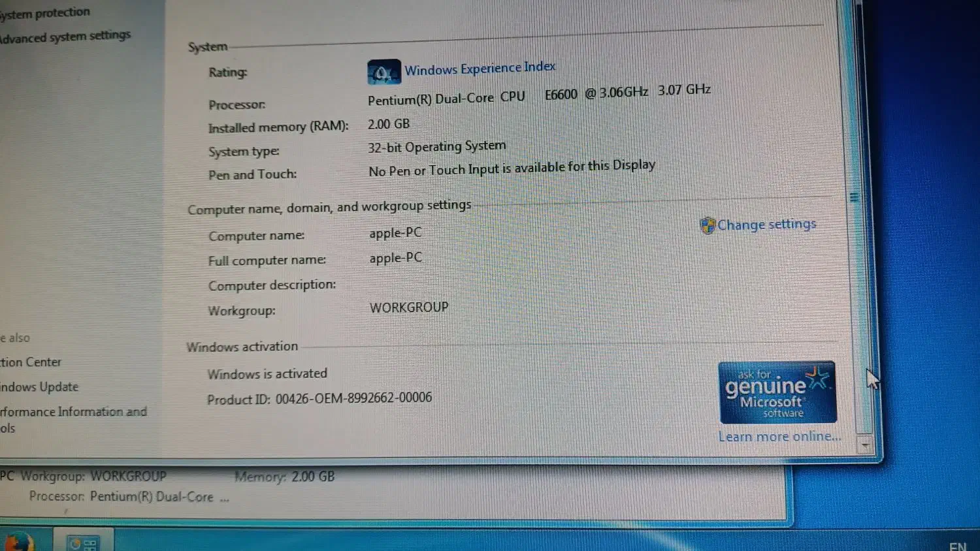Click the "Computer description:" label

pyautogui.click(x=272, y=285)
